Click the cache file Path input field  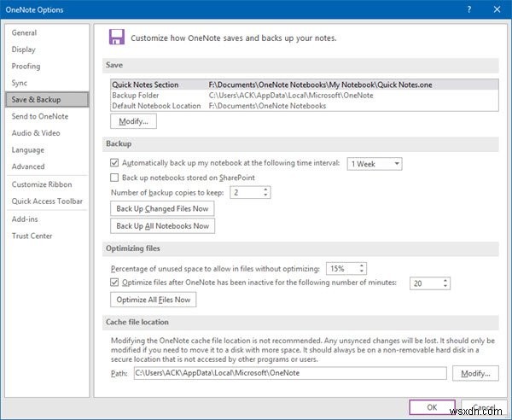[x=290, y=373]
